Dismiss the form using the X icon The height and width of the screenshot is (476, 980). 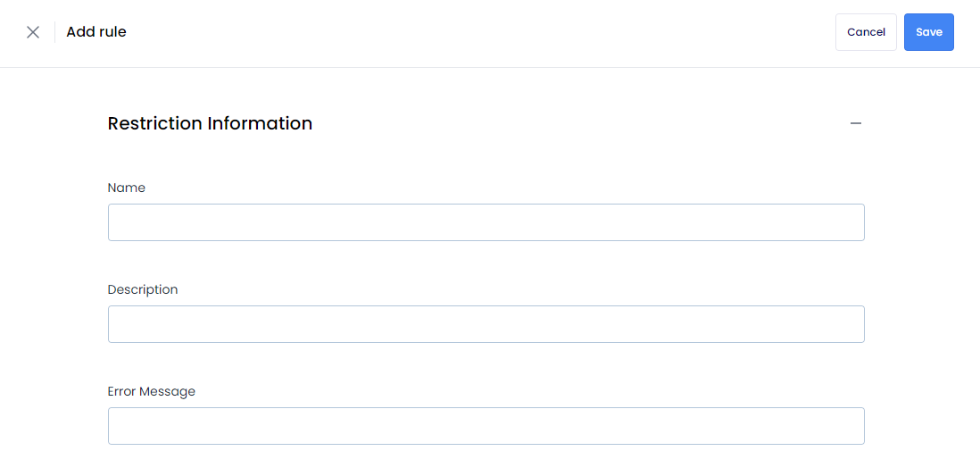(x=33, y=32)
